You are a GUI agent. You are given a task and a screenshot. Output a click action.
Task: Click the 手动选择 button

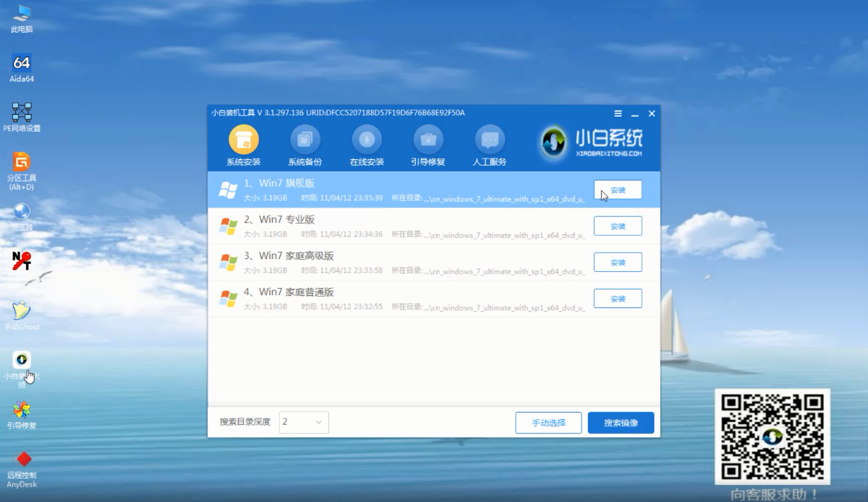[548, 423]
